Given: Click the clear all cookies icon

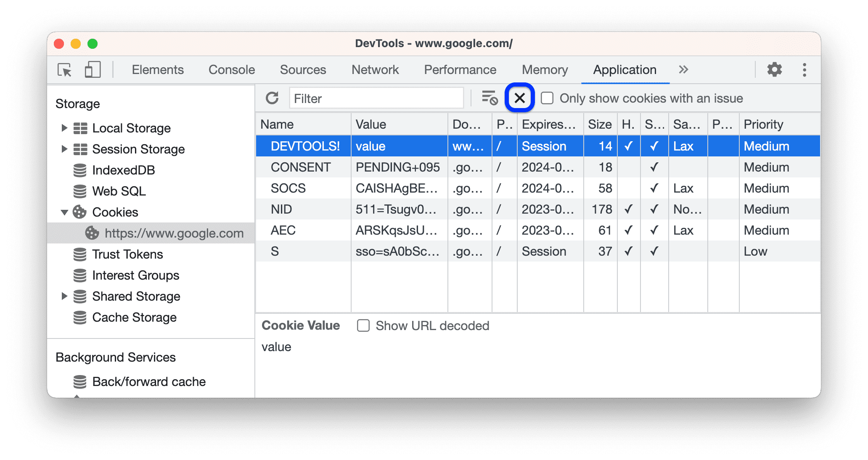Looking at the screenshot, I should [519, 98].
